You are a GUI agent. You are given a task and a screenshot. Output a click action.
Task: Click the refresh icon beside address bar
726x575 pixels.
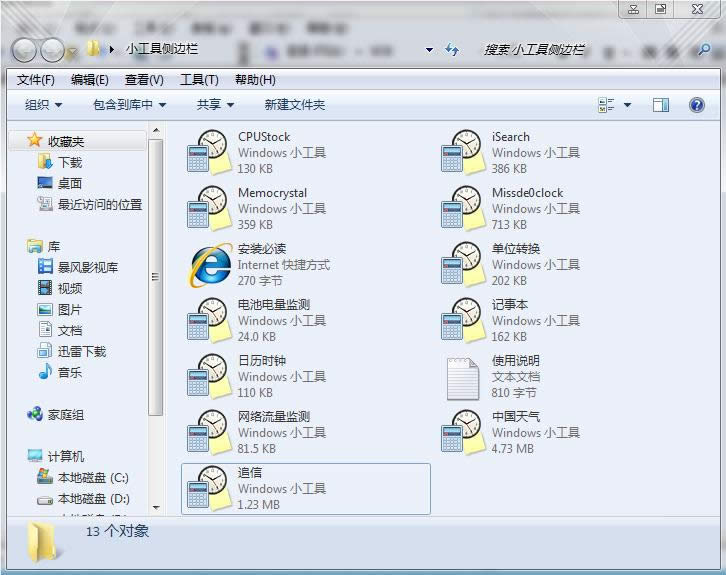(452, 49)
